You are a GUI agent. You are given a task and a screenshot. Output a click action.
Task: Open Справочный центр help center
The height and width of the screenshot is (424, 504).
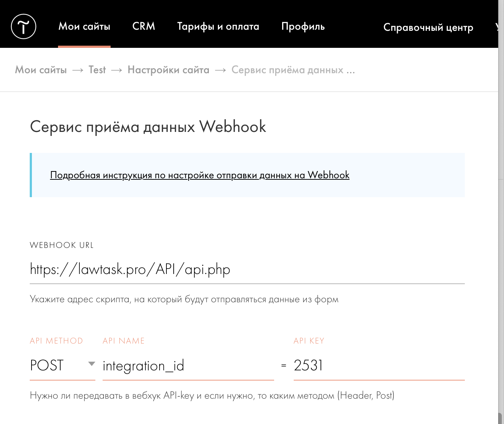tap(428, 28)
